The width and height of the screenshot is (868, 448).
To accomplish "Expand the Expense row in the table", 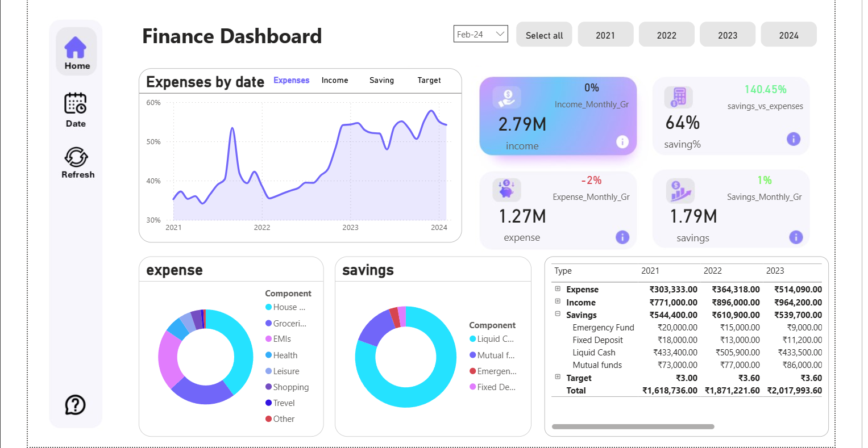I will [x=557, y=289].
